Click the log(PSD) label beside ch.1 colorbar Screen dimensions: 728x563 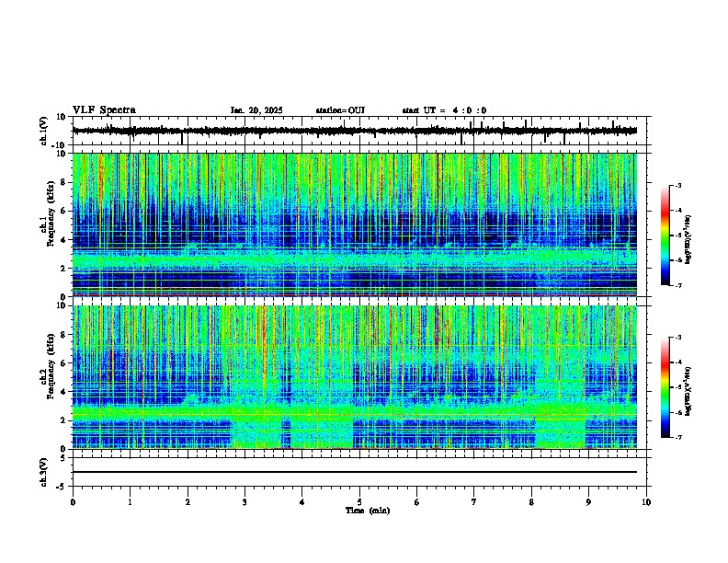[x=688, y=239]
